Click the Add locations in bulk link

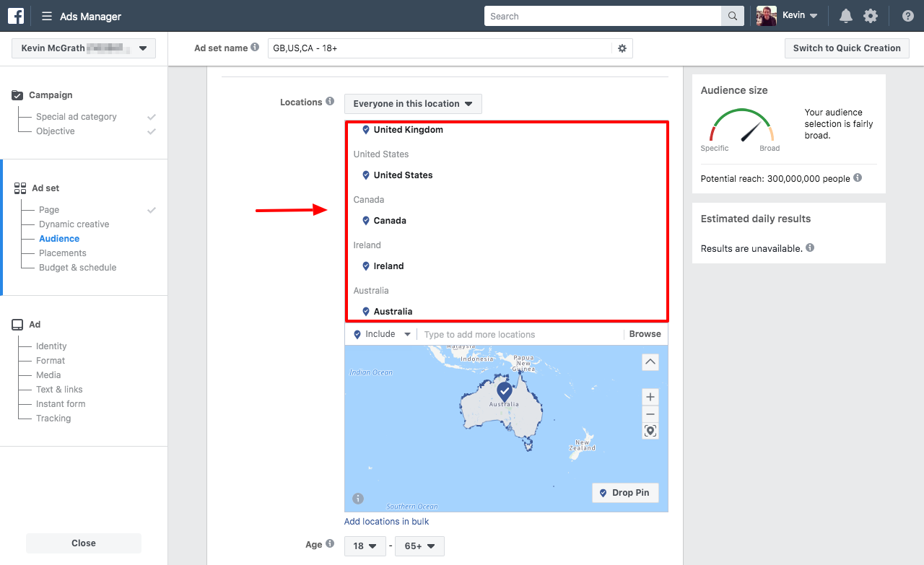pos(386,522)
